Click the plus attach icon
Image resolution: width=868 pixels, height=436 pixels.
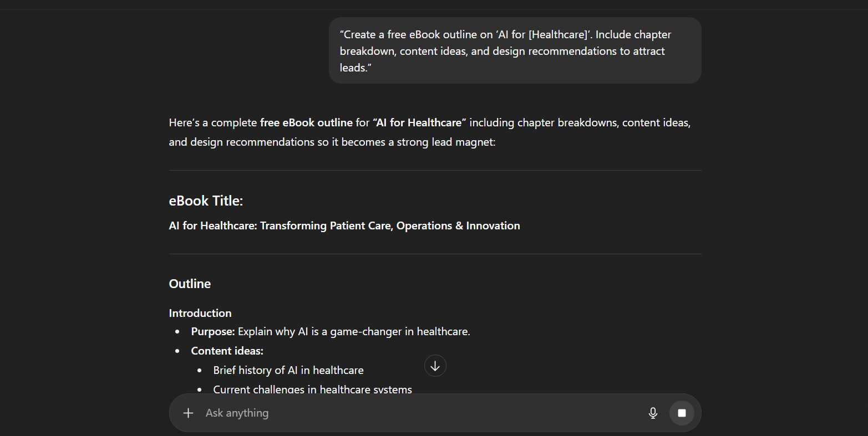(189, 413)
